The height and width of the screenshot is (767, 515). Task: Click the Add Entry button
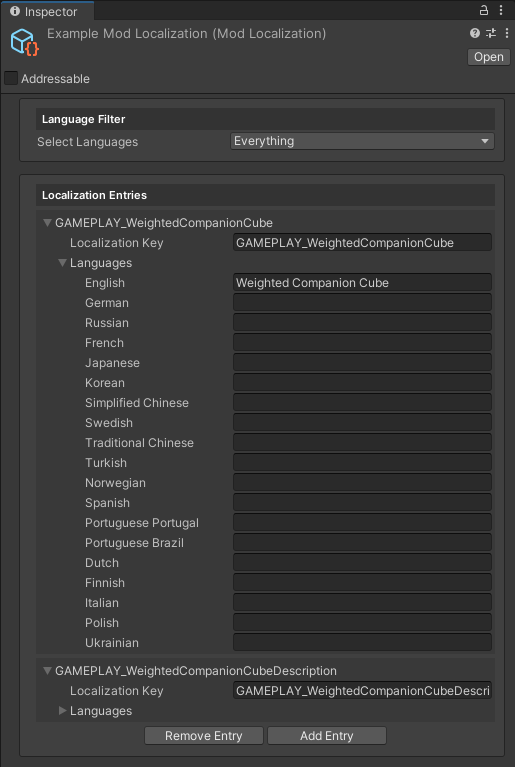pyautogui.click(x=327, y=736)
